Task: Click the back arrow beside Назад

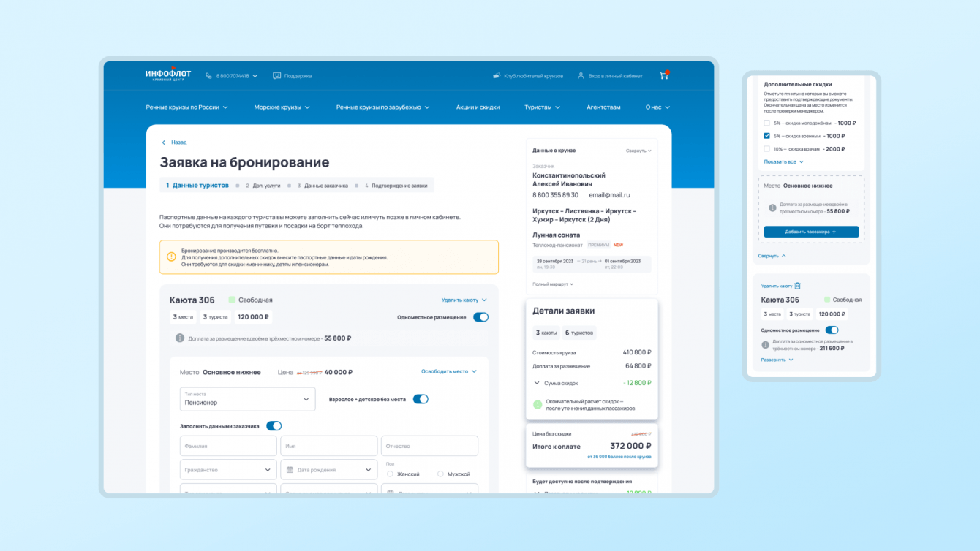Action: click(x=164, y=142)
